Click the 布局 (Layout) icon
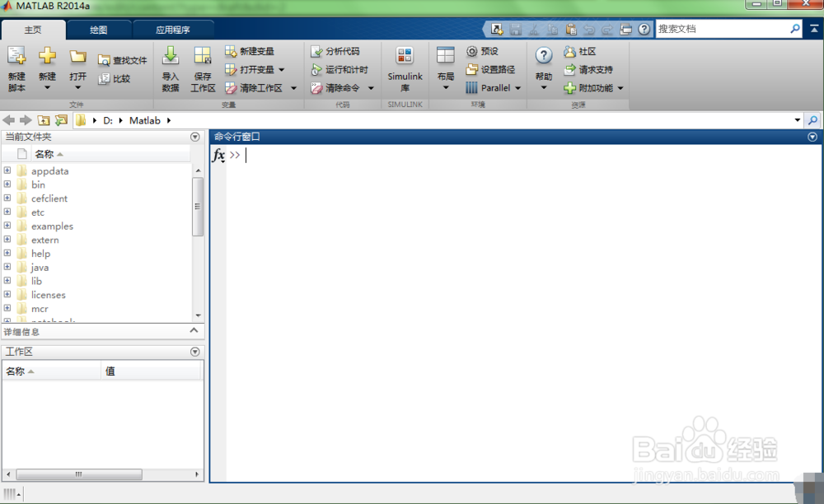 446,56
